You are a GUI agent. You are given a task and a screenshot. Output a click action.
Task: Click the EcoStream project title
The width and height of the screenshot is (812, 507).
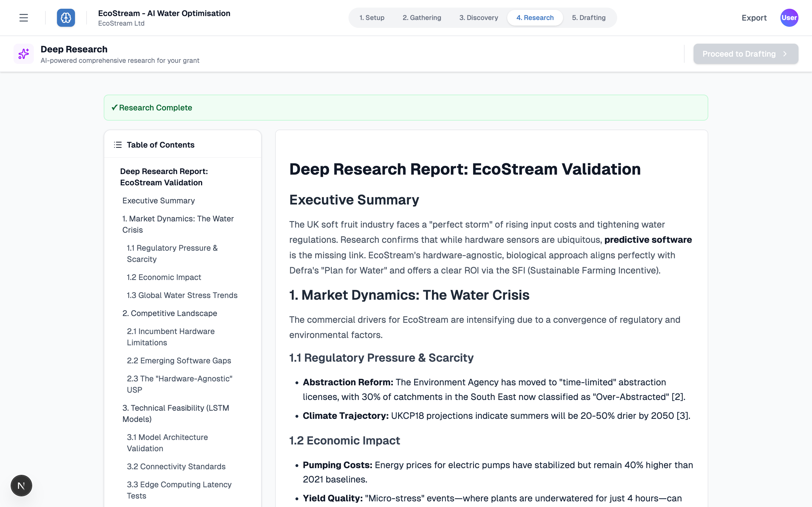[x=164, y=14]
